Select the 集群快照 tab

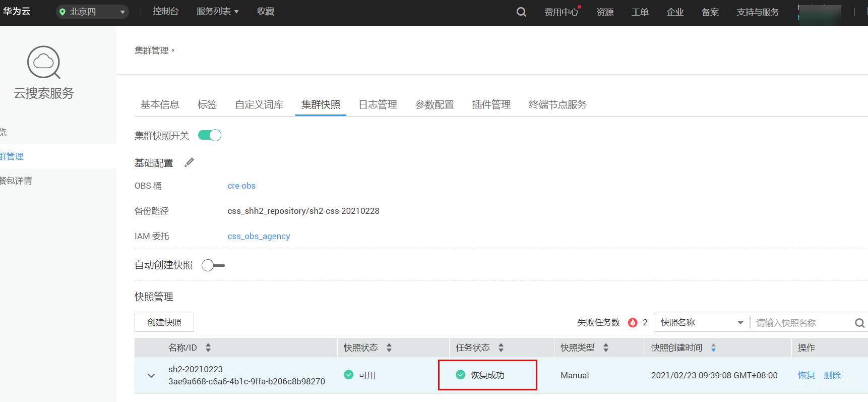pyautogui.click(x=321, y=104)
